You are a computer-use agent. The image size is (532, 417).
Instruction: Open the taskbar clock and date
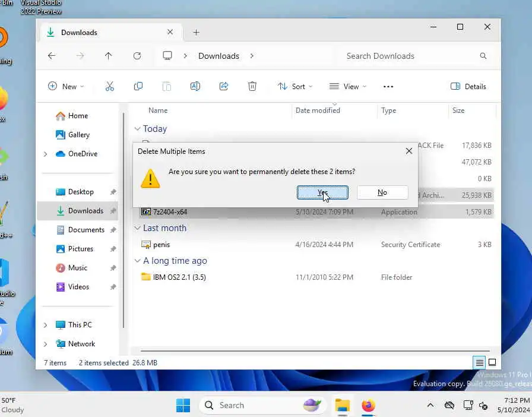pyautogui.click(x=514, y=405)
